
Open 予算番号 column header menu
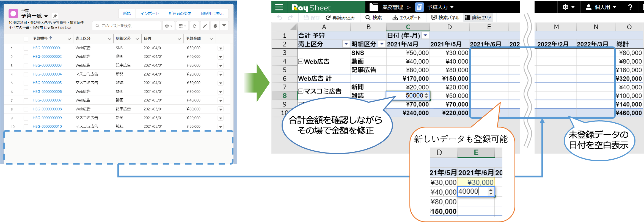(x=69, y=39)
